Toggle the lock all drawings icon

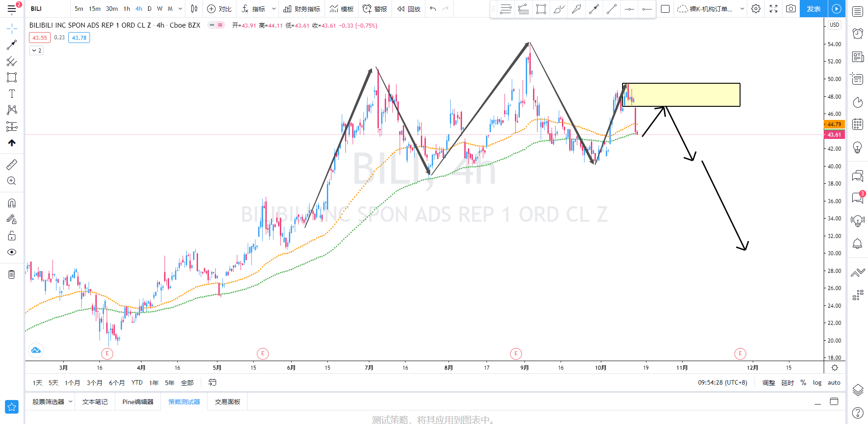click(x=12, y=236)
